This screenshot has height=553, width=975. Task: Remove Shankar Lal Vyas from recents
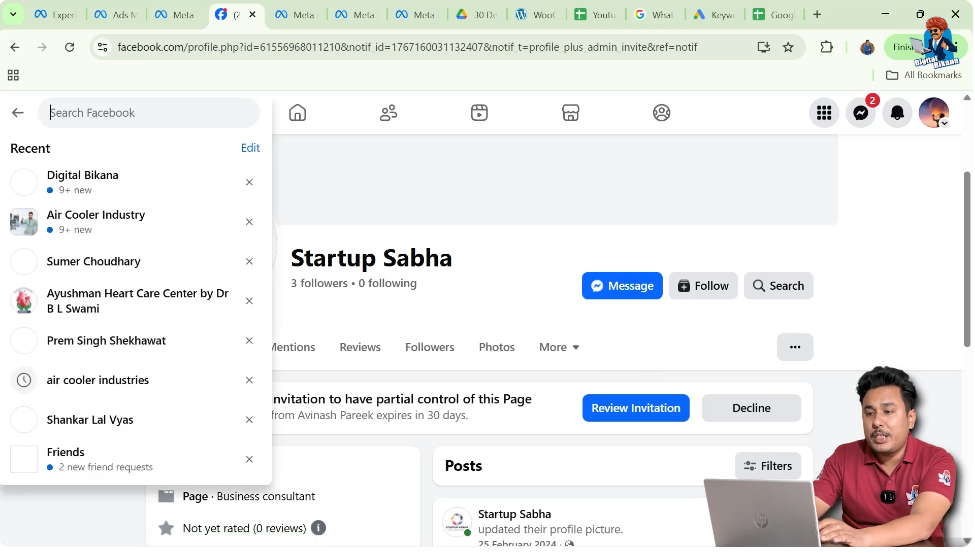[x=249, y=420]
